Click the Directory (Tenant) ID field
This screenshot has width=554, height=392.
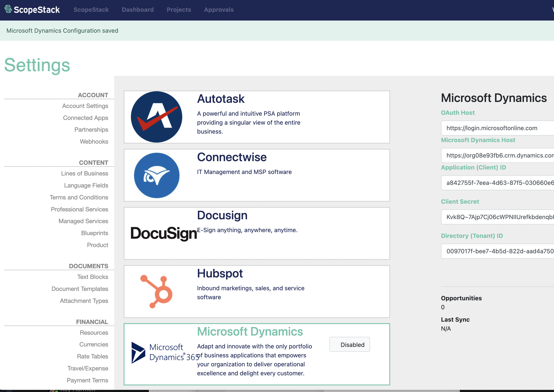pyautogui.click(x=498, y=251)
